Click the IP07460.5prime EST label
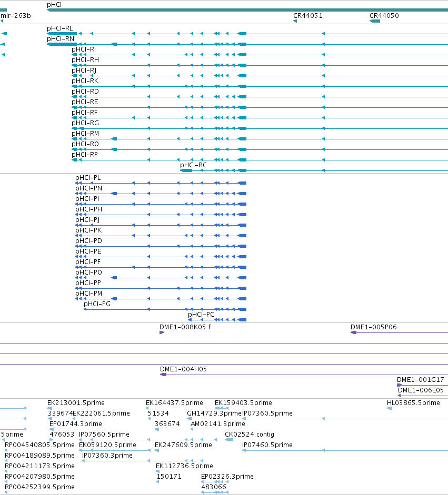The width and height of the screenshot is (448, 495). (x=267, y=445)
